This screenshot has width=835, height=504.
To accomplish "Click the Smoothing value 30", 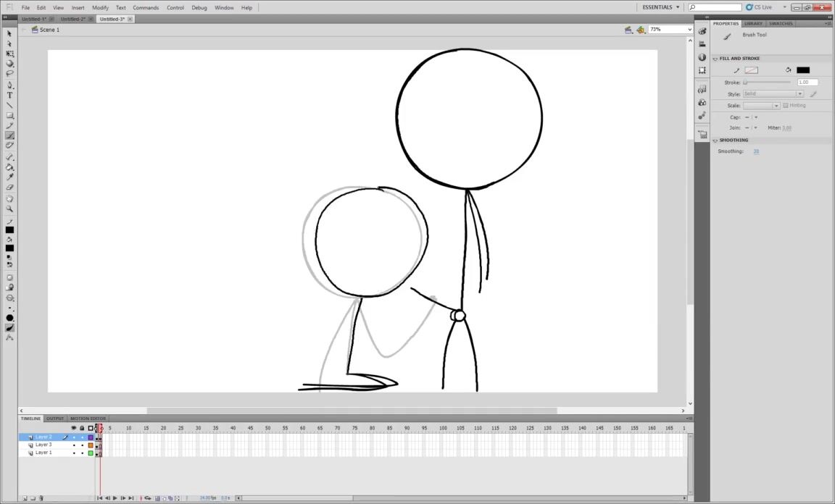I will (756, 151).
